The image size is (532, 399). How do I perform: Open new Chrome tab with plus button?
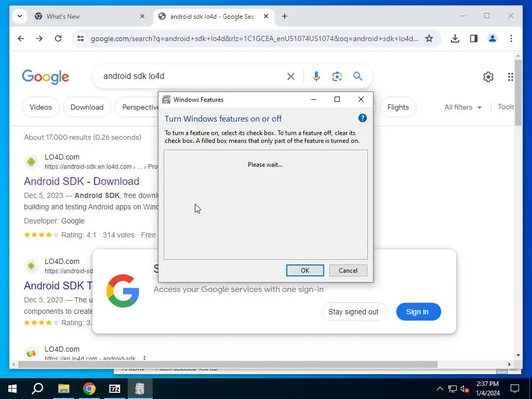click(285, 16)
